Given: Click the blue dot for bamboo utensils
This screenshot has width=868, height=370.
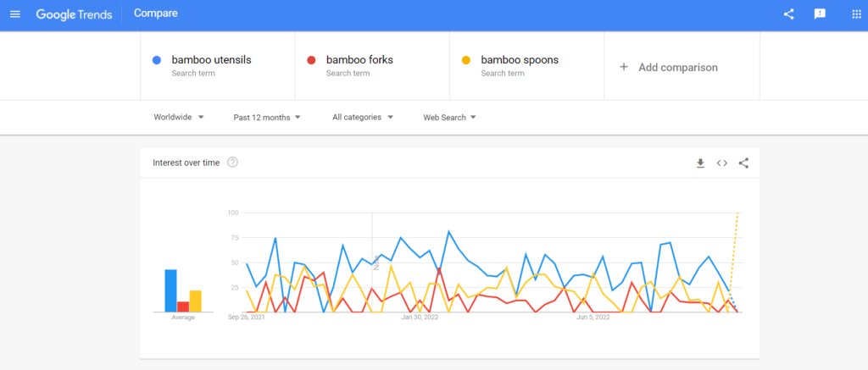Looking at the screenshot, I should pos(157,60).
